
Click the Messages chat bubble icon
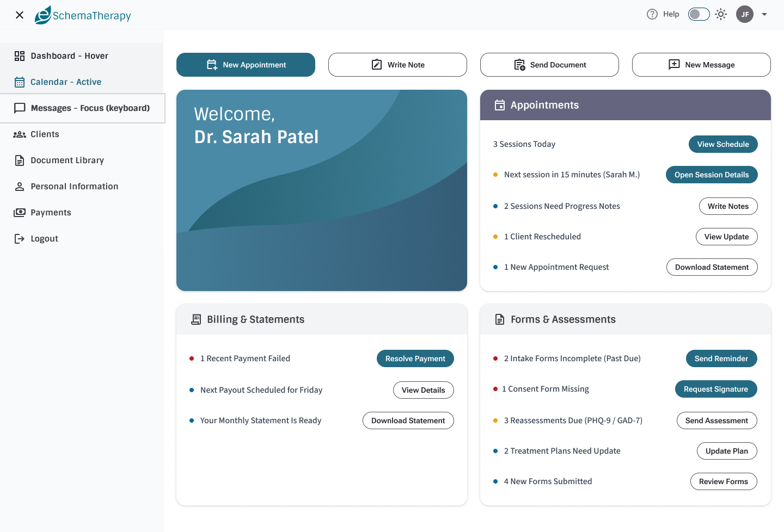20,108
